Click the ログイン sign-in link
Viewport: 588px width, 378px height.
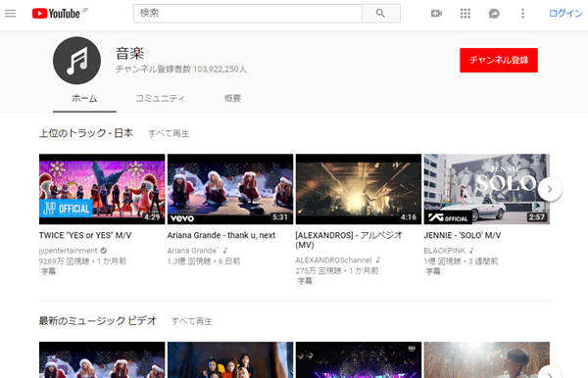[x=565, y=14]
